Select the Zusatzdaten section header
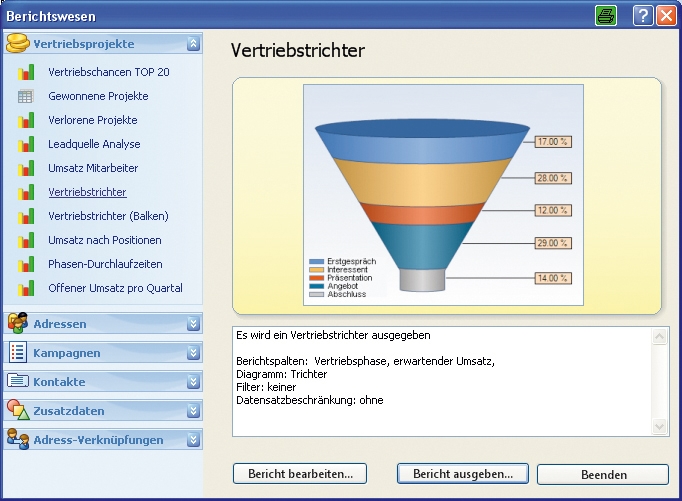Screen dimensions: 682x501 click(103, 411)
